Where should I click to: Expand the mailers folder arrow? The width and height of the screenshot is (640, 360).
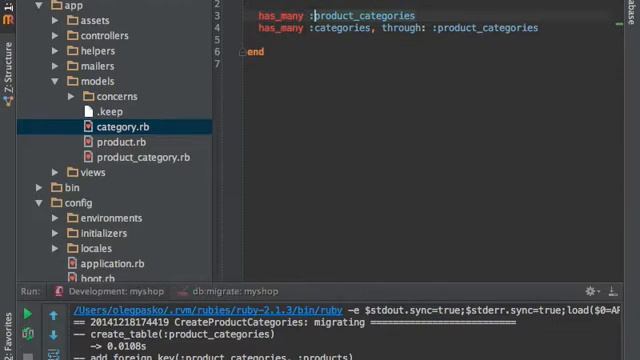point(55,66)
